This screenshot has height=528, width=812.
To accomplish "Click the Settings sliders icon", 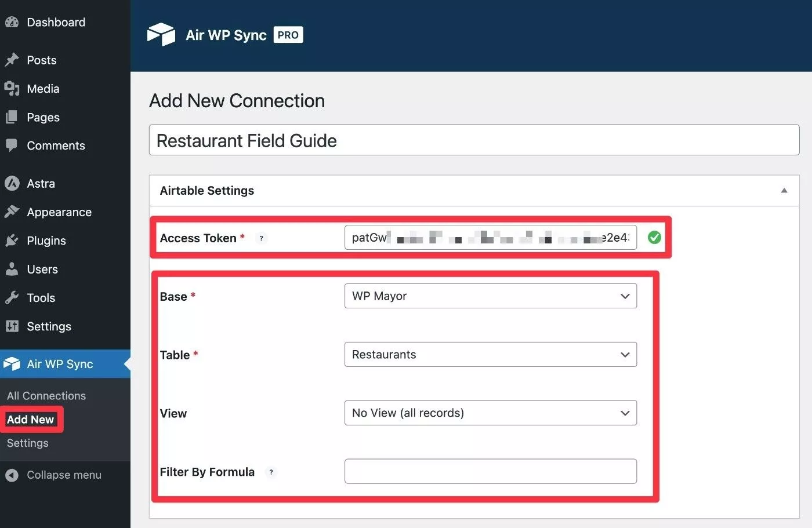I will pyautogui.click(x=12, y=326).
